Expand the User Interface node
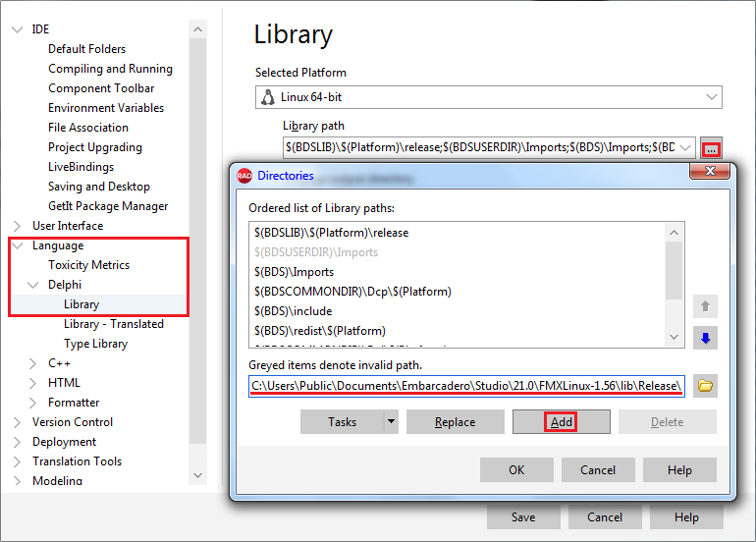The width and height of the screenshot is (756, 542). 17,226
